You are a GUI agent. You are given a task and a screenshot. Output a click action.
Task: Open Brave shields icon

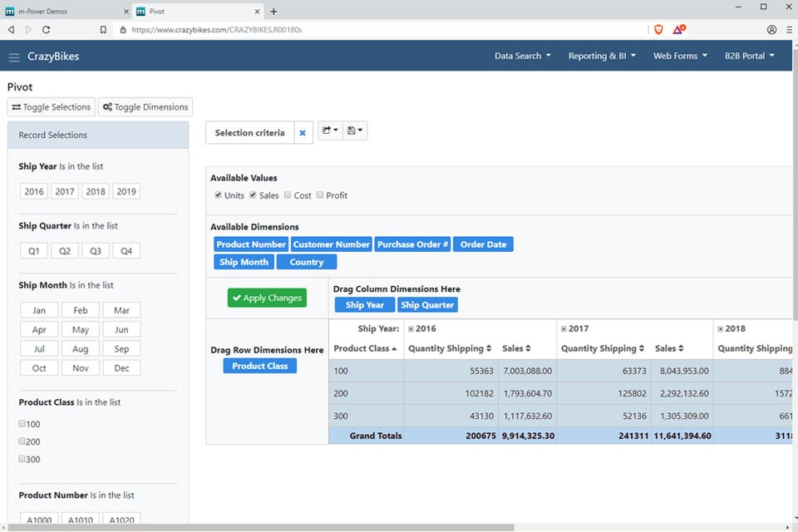[x=658, y=30]
